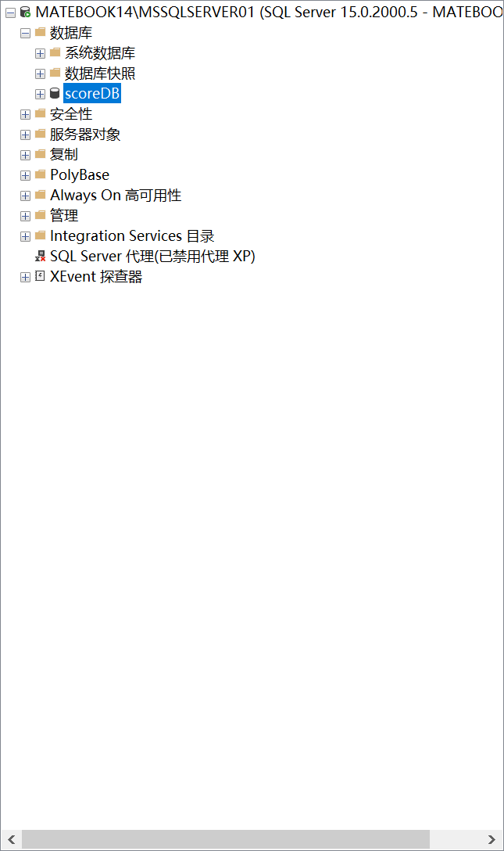Click the SQL Server 代理 disabled agent icon
The height and width of the screenshot is (851, 504).
40,257
